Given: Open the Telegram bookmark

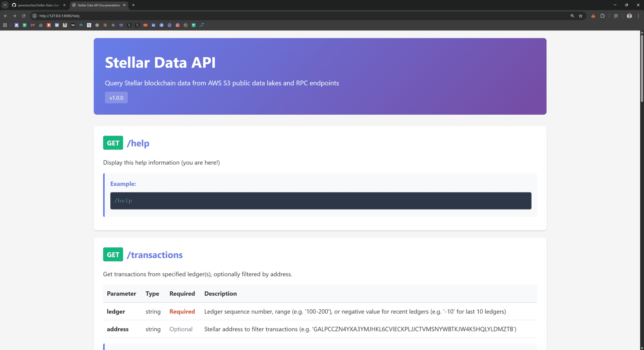Looking at the screenshot, I should pos(161,25).
